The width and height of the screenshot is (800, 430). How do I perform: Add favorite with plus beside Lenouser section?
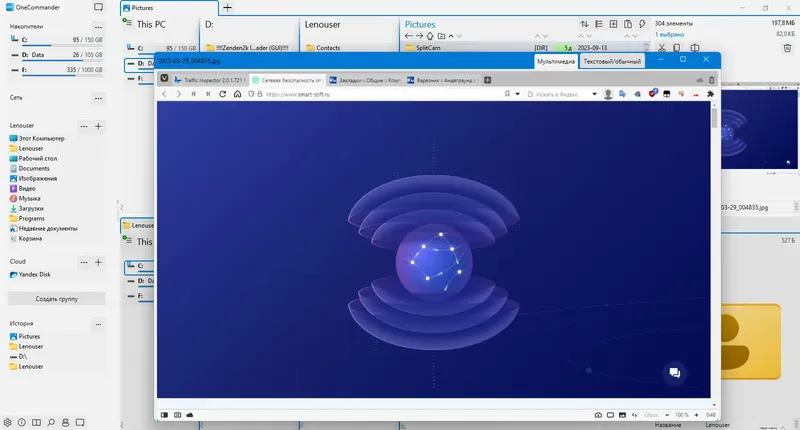[98, 126]
